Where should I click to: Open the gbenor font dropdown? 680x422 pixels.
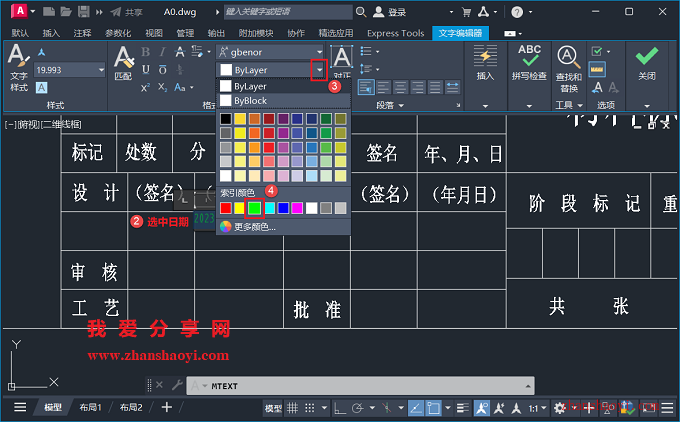click(x=319, y=52)
